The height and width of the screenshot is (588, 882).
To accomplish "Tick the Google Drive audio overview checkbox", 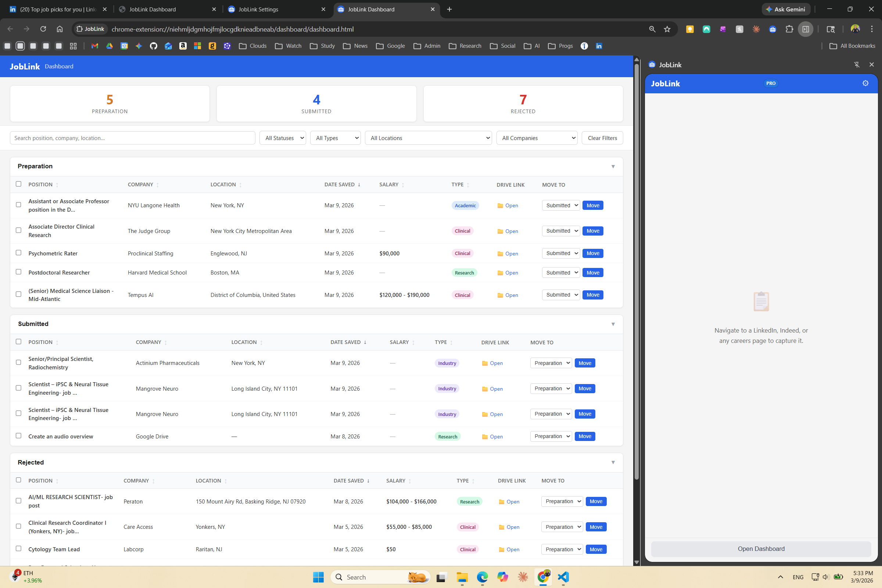I will point(18,436).
